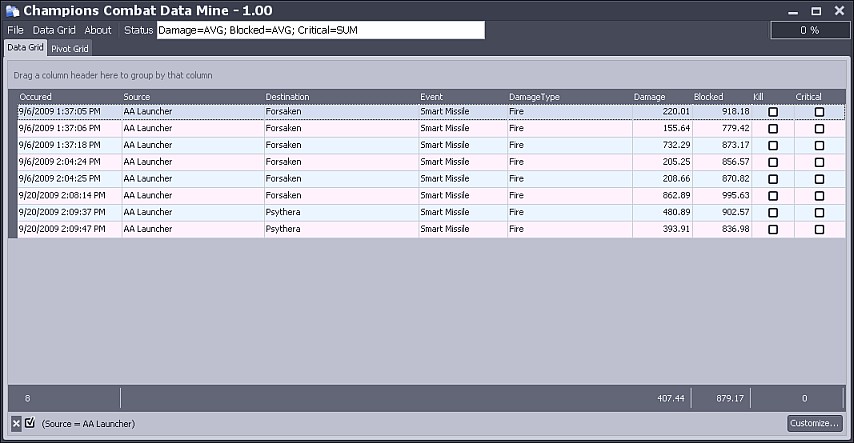This screenshot has height=443, width=854.
Task: Open the Data Grid menu
Action: (x=54, y=30)
